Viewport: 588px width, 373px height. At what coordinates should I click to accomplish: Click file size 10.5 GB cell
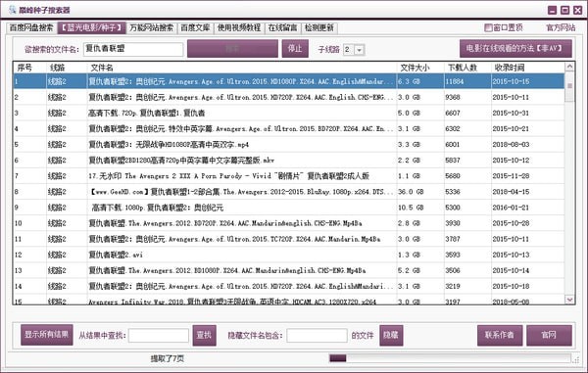point(411,208)
